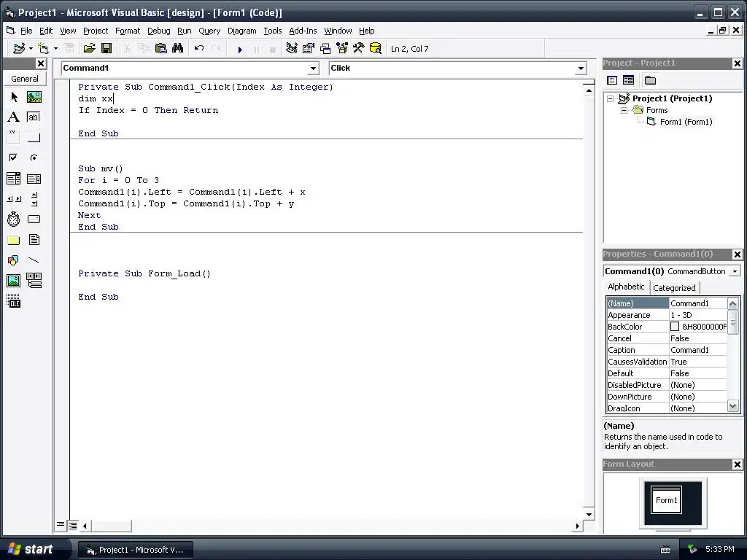The width and height of the screenshot is (747, 560).
Task: Collapse the Forms folder node
Action: pyautogui.click(x=624, y=111)
